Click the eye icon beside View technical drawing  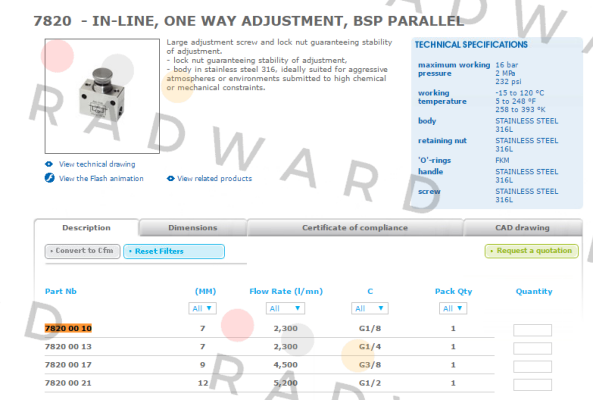[x=49, y=164]
